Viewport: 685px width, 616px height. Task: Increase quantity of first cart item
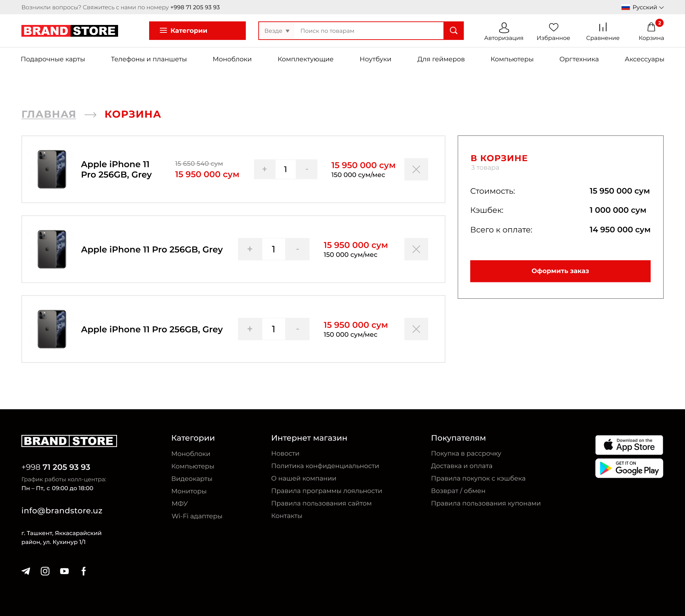click(264, 169)
